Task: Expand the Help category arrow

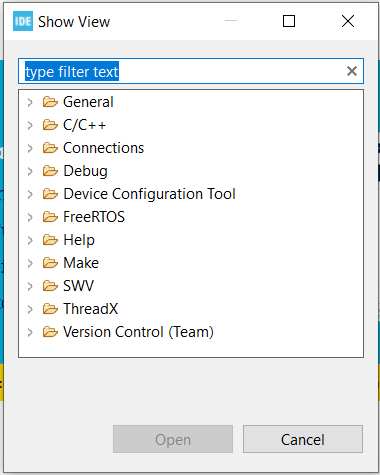Action: (x=30, y=240)
